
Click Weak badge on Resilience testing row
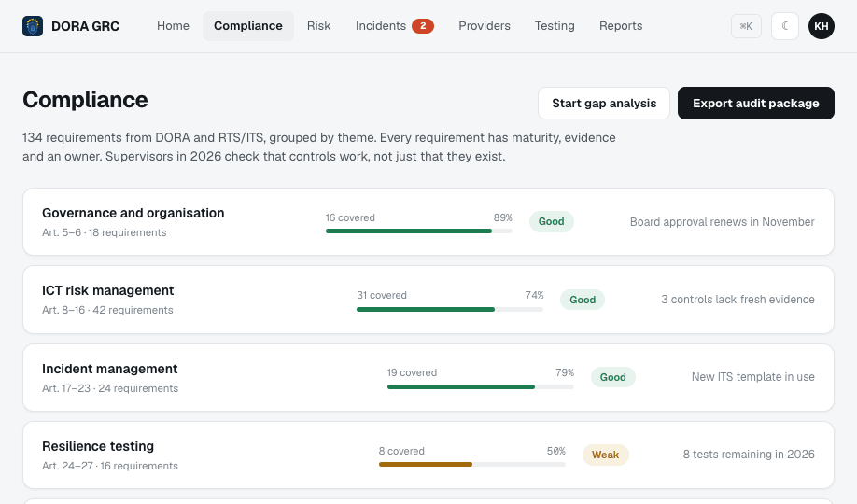(606, 455)
